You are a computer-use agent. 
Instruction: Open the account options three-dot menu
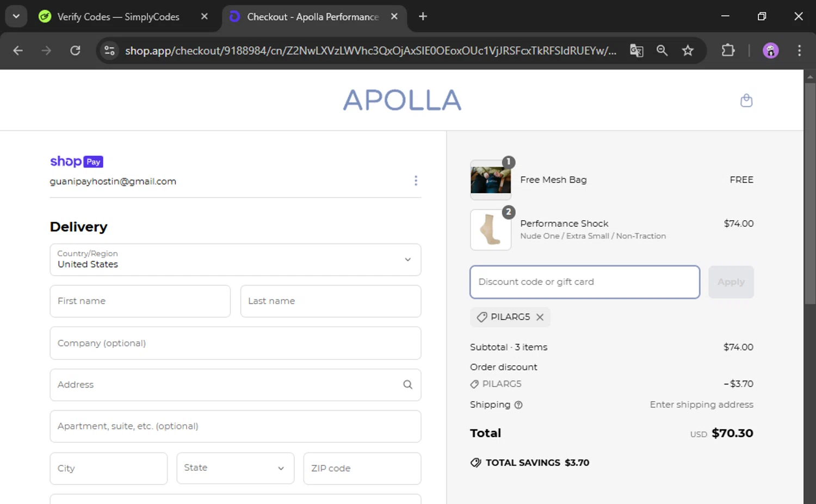point(416,181)
